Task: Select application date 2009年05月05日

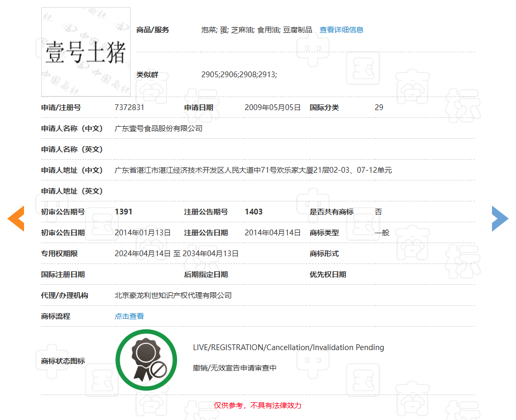Action: tap(273, 107)
